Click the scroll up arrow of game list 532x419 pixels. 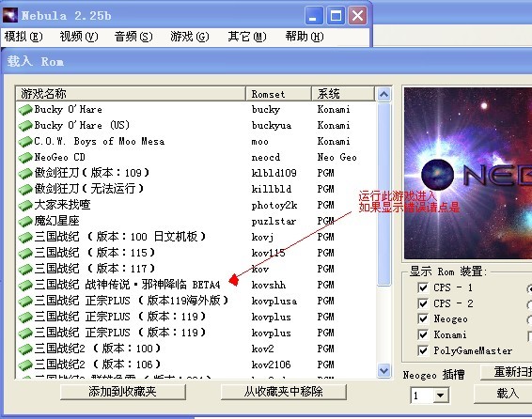tap(383, 94)
